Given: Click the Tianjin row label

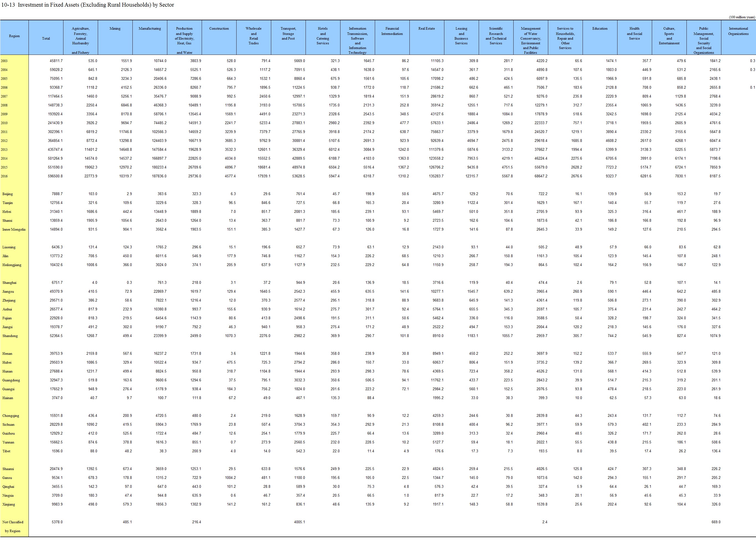Looking at the screenshot, I should coord(8,203).
